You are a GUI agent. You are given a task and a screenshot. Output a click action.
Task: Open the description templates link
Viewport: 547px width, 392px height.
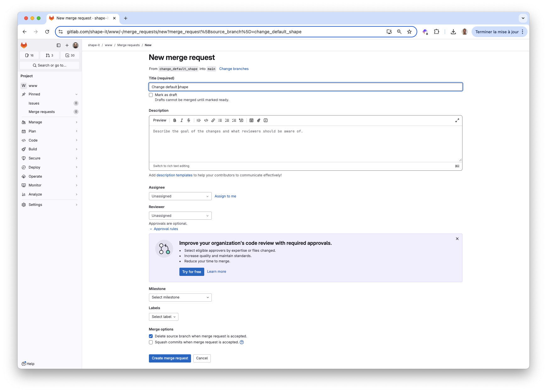click(x=174, y=175)
